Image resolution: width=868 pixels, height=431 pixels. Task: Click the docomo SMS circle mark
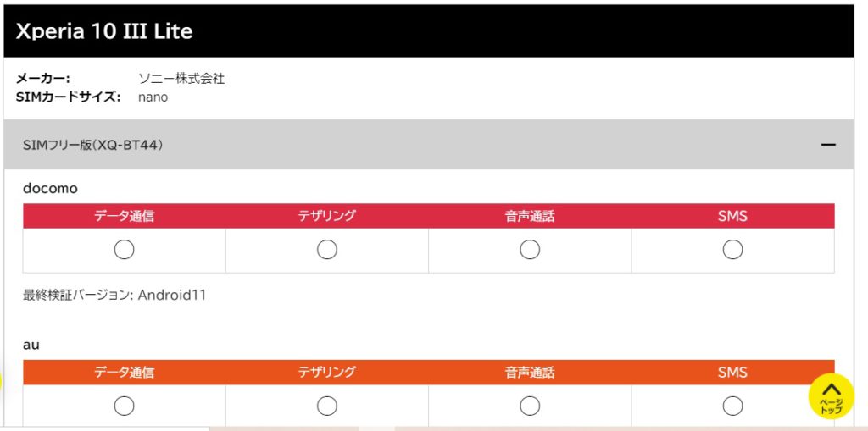pos(733,250)
